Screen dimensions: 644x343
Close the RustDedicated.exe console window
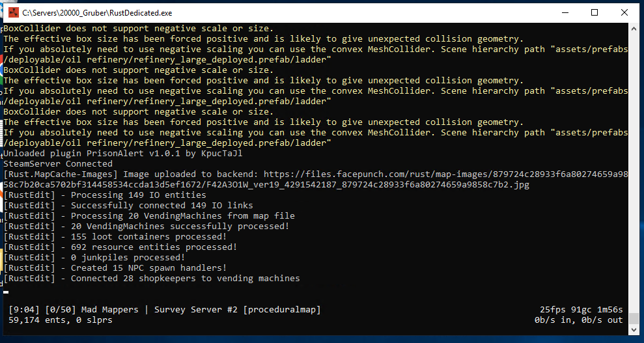point(624,12)
